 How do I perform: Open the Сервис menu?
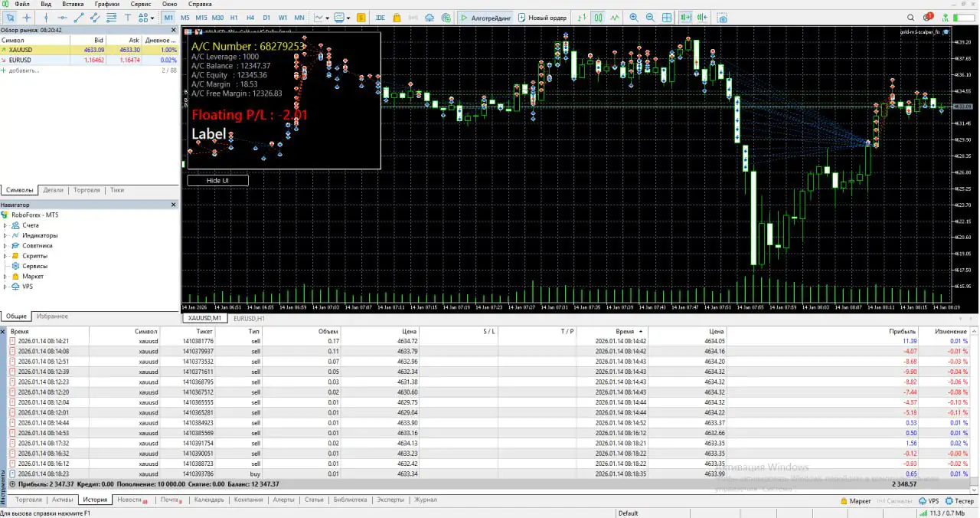[140, 4]
